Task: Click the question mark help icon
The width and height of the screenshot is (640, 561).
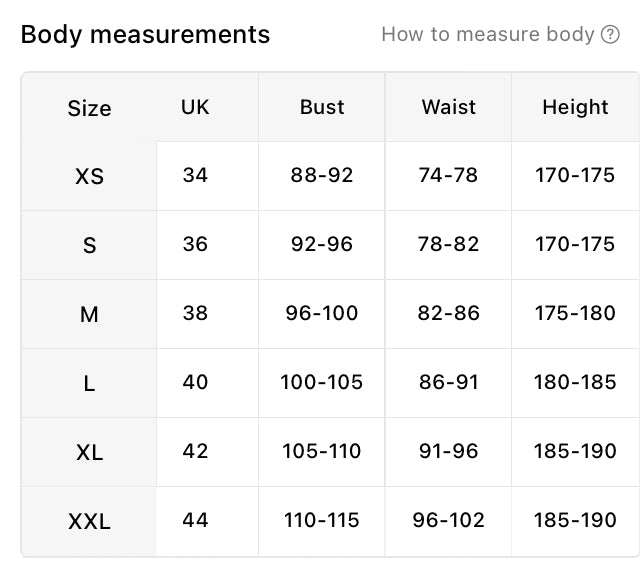Action: coord(610,34)
